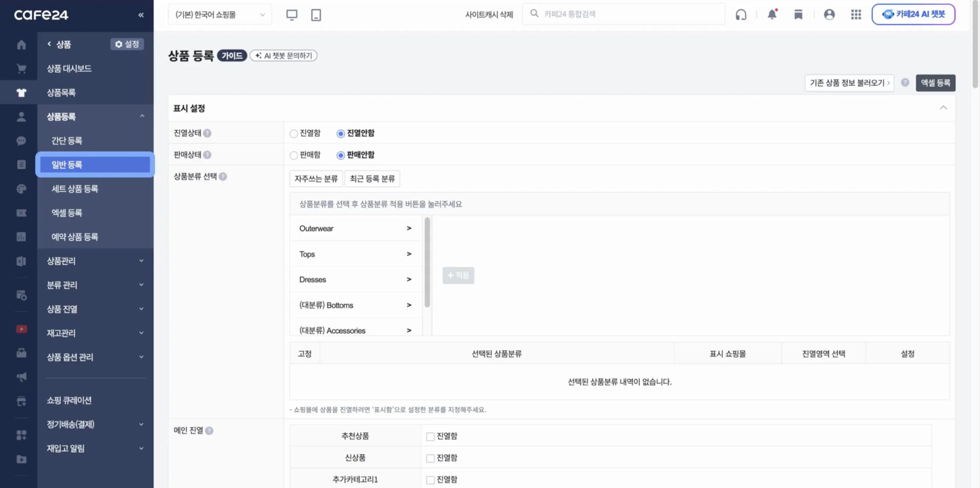
Task: Switch to the 최근 등록 분류 tab
Action: point(372,179)
